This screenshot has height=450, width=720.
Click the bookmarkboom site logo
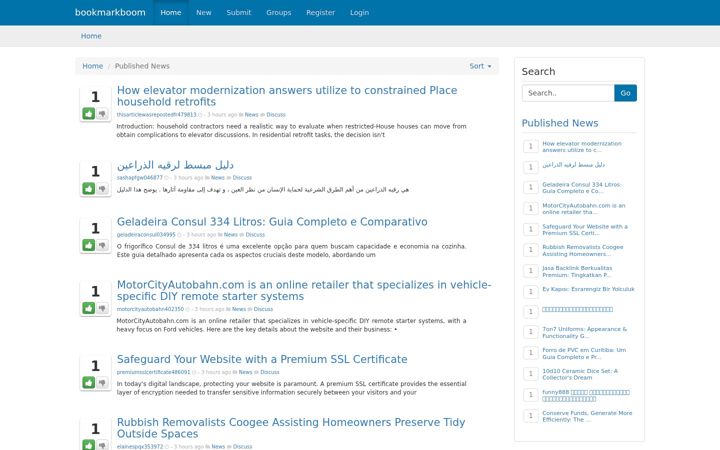(110, 12)
